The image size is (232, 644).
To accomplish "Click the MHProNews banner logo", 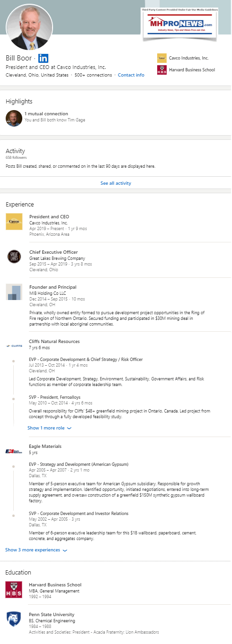I will 179,24.
